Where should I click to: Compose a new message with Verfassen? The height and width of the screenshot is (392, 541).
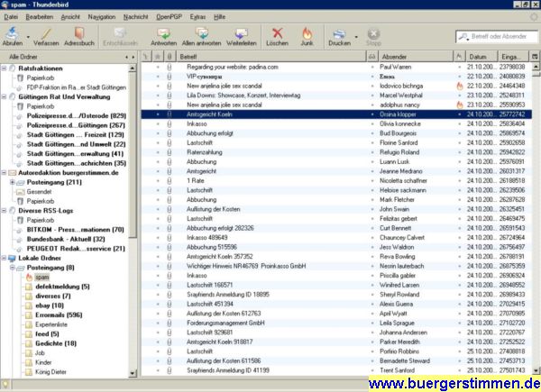(x=46, y=37)
